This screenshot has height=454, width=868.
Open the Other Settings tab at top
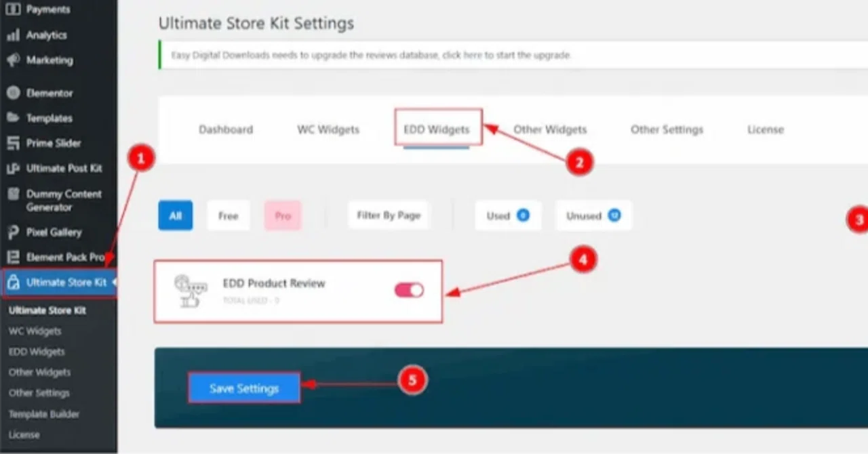tap(667, 129)
